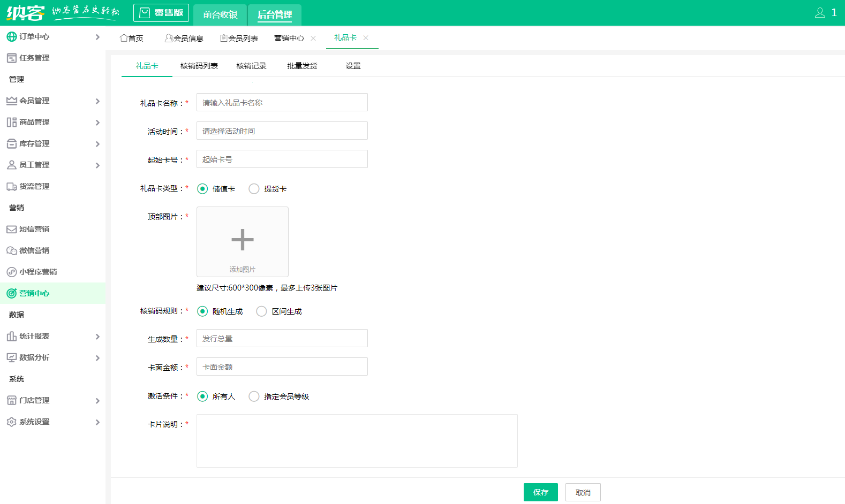Click the user account icon at top right
Image resolution: width=845 pixels, height=504 pixels.
coord(820,13)
